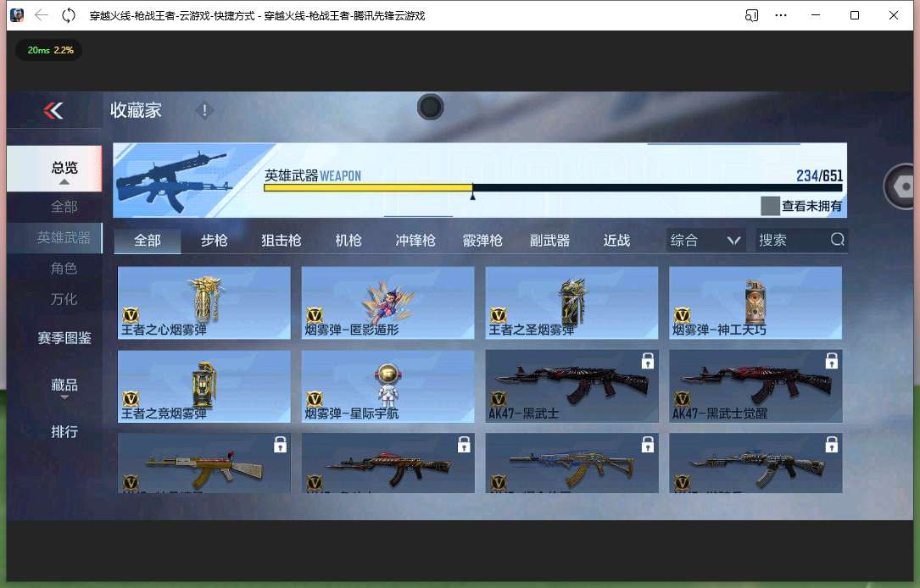The width and height of the screenshot is (920, 588).
Task: Click the app icon in the title bar
Action: 17,15
